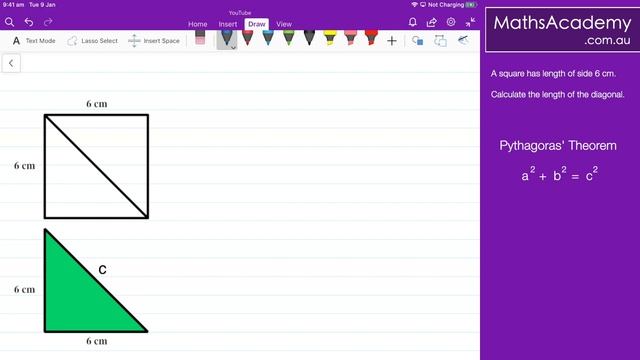Tap the 9:41 am clock in status bar
This screenshot has width=640, height=360.
pos(13,4)
